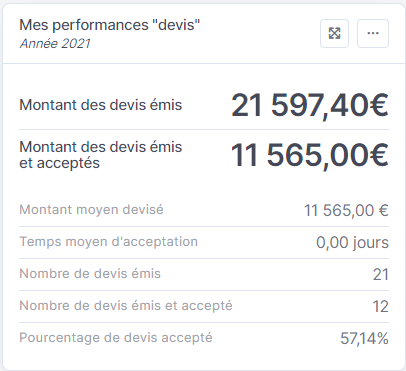Select the 'Nombre de devis émis' row
Image resolution: width=406 pixels, height=371 pixels.
[x=204, y=274]
